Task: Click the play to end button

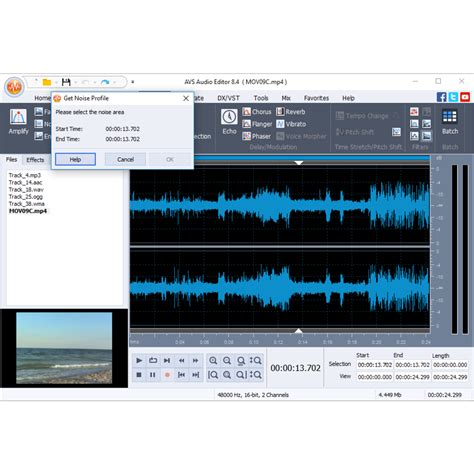Action: [167, 360]
